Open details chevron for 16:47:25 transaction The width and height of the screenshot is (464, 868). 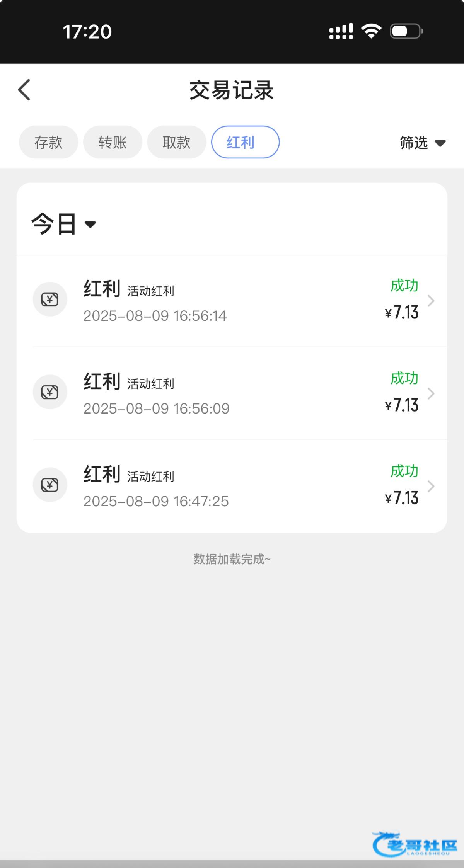(431, 486)
